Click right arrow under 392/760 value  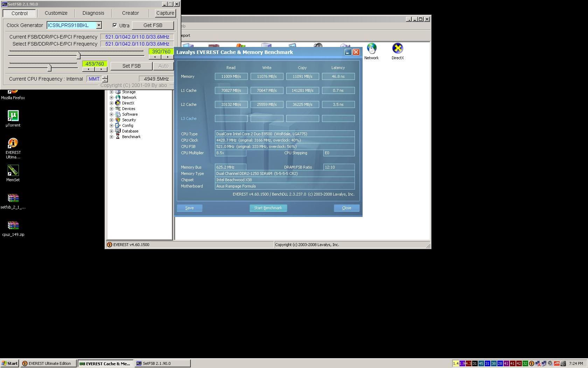pos(168,57)
